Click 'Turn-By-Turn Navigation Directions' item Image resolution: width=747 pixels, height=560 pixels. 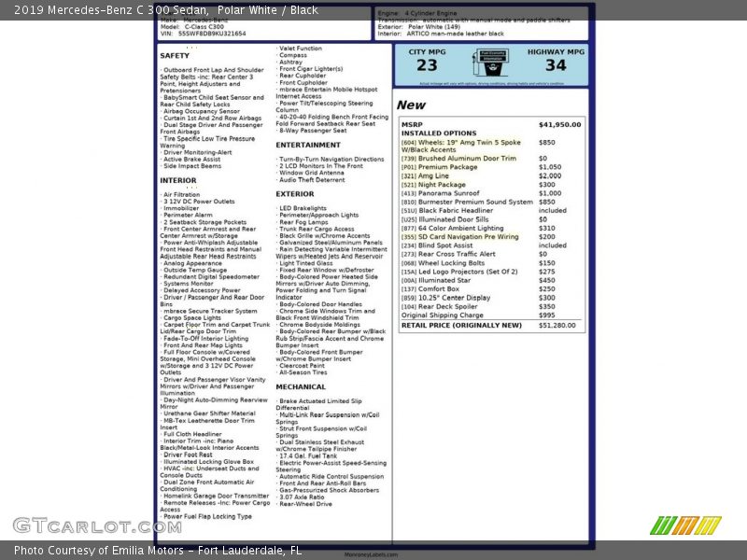coord(331,160)
